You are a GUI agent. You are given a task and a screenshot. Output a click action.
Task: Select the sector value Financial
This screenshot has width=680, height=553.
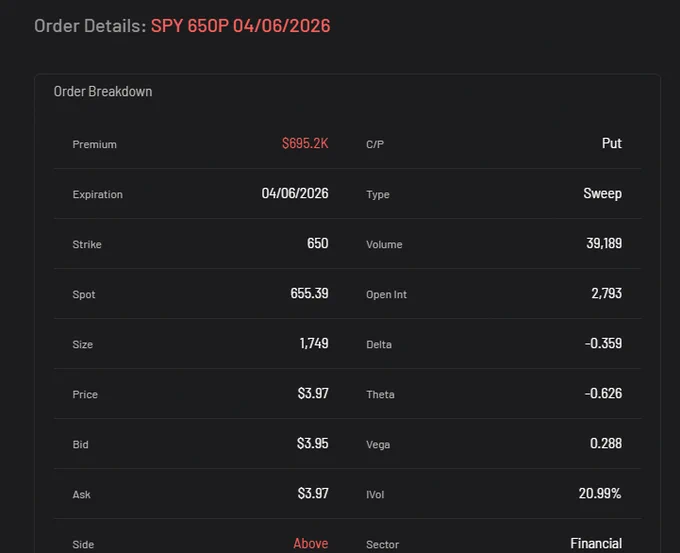pos(596,543)
